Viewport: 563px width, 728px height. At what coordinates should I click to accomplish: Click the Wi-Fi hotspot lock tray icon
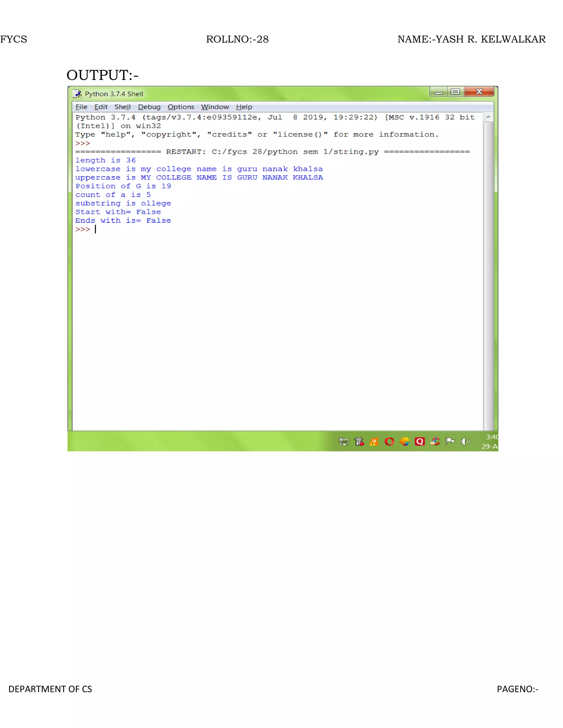click(x=359, y=441)
